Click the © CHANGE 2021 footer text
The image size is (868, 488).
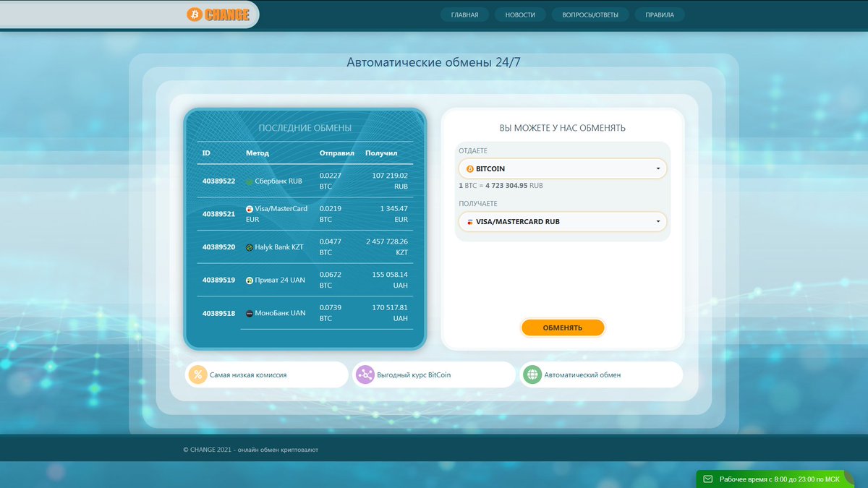[x=250, y=450]
